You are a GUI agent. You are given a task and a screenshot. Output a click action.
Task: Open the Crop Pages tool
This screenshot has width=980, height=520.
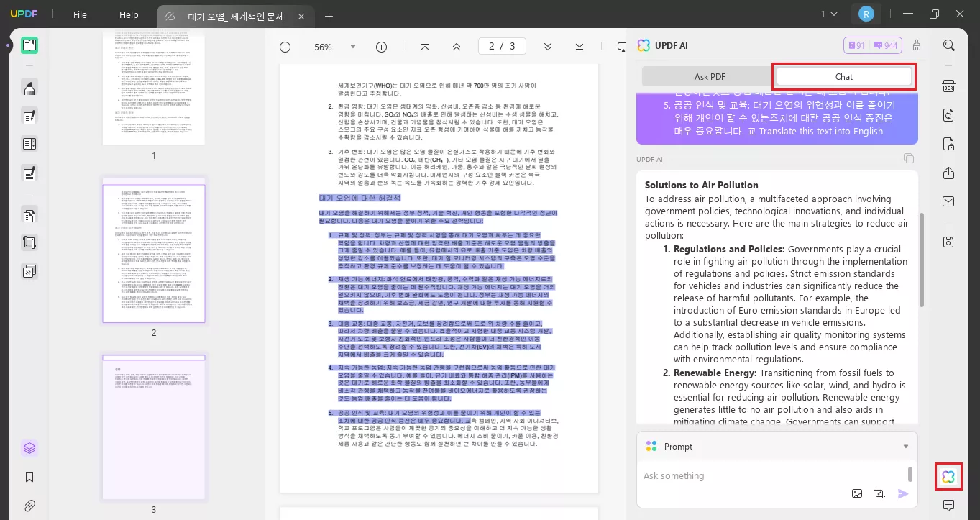click(x=29, y=244)
